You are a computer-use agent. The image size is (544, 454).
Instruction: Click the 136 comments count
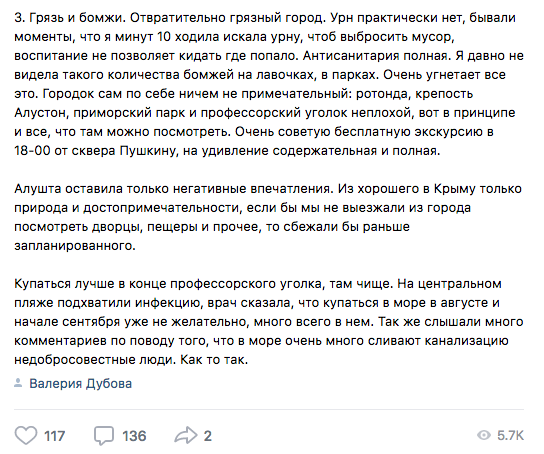134,436
